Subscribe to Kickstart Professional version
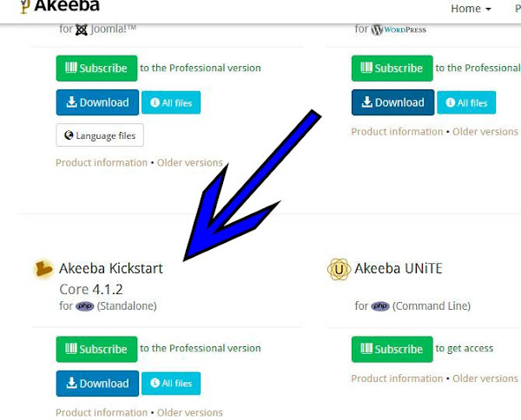The height and width of the screenshot is (420, 521). 96,350
